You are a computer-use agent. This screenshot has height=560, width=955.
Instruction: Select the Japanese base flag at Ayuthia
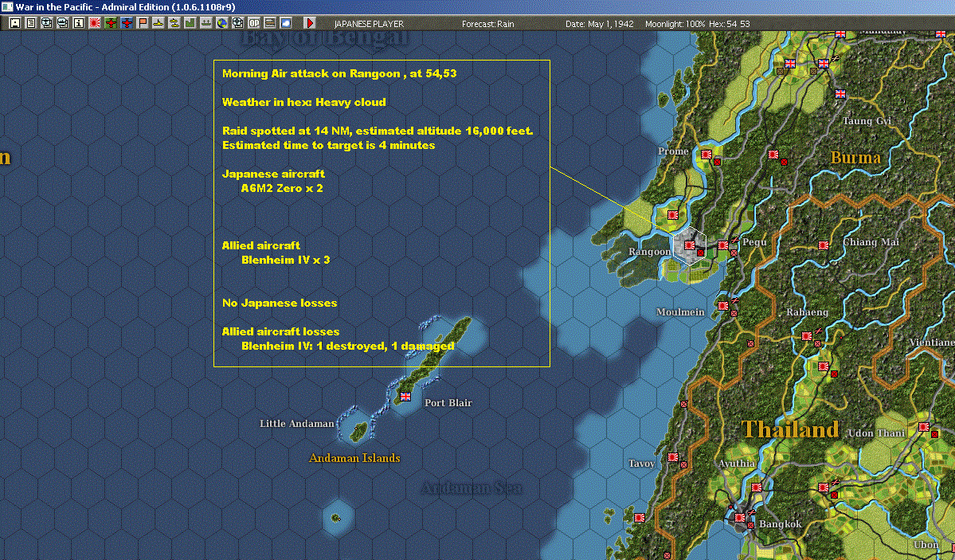click(x=757, y=488)
